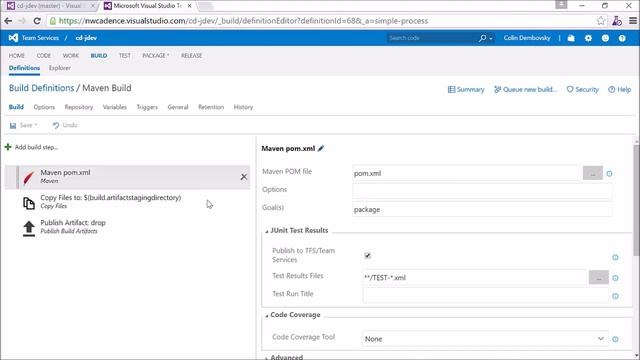Click the info icon for Code Coverage Tool
Screen dimensions: 640x360
click(x=615, y=339)
